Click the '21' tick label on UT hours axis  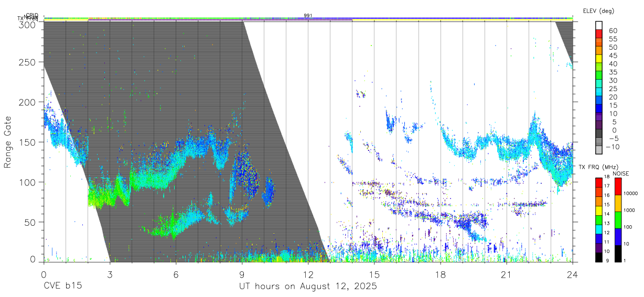(507, 274)
